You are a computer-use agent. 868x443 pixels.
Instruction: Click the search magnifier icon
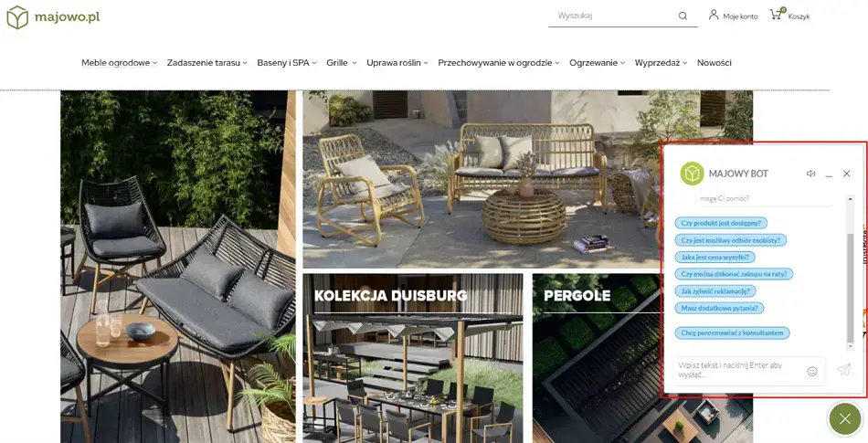pyautogui.click(x=683, y=16)
